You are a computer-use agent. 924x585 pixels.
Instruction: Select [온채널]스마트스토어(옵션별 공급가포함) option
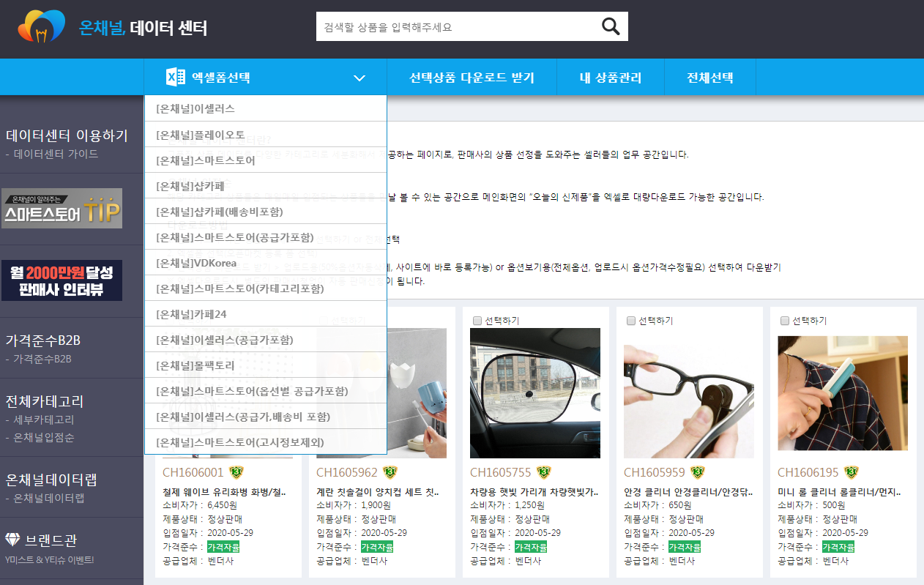point(266,391)
